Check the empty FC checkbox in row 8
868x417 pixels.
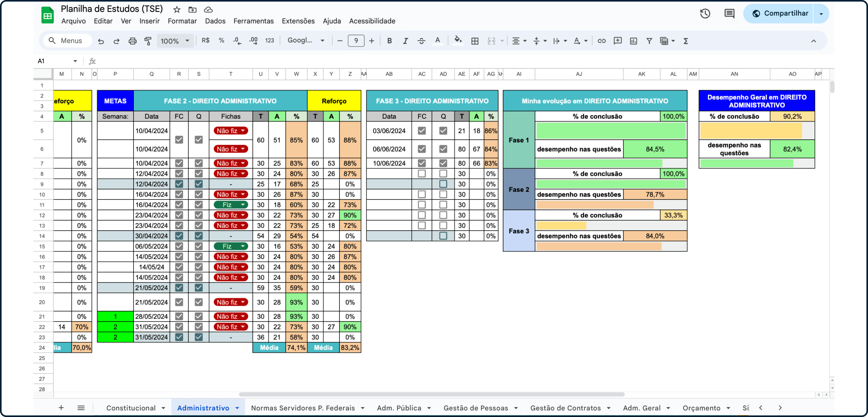tap(421, 173)
